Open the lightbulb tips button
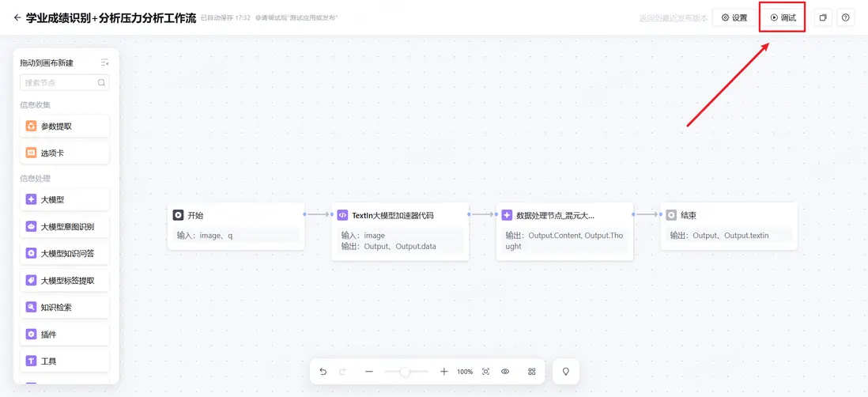 click(566, 372)
